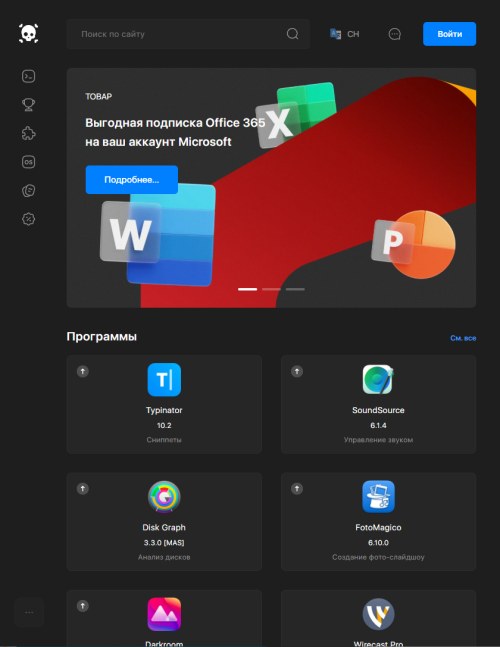Open the language translate selector CH
500x647 pixels.
(344, 34)
